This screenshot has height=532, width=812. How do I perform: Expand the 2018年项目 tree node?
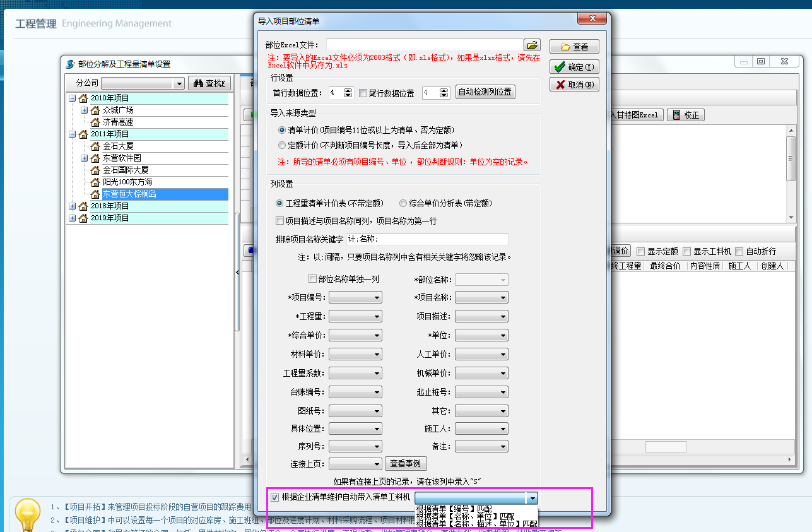73,206
